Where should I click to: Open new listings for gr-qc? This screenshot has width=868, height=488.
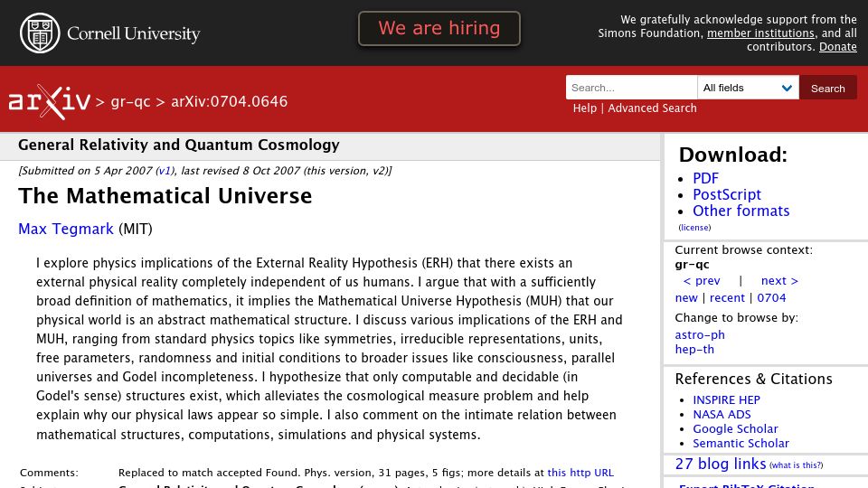[x=686, y=297]
